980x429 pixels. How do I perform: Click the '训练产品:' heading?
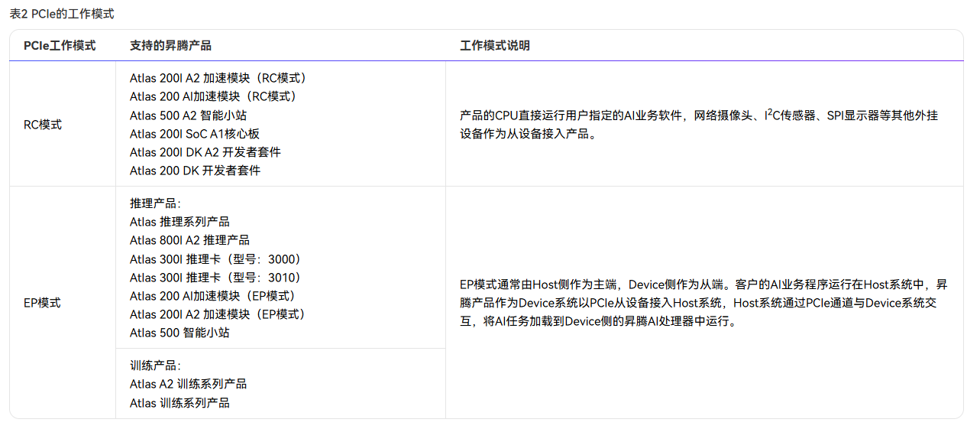[155, 366]
